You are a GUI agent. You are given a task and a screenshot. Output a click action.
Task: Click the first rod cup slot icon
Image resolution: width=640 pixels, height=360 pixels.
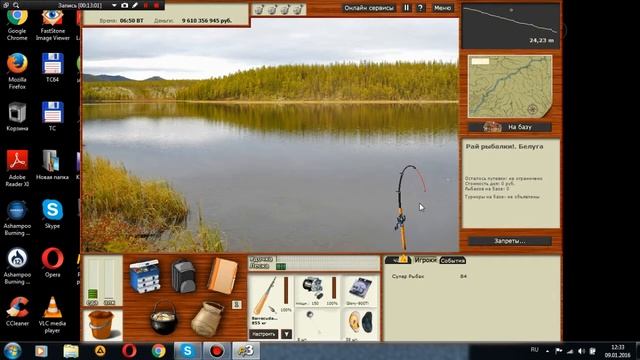coord(260,9)
